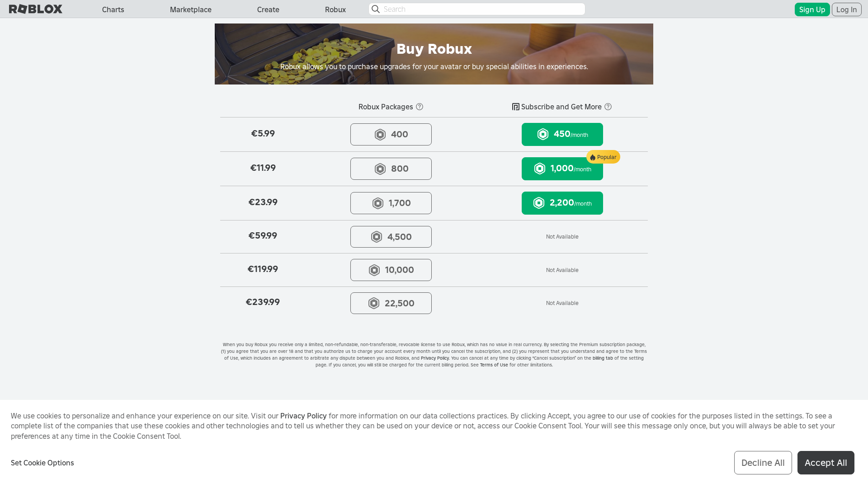Open the Robux menu item
Viewport: 868px width, 488px height.
pyautogui.click(x=335, y=9)
